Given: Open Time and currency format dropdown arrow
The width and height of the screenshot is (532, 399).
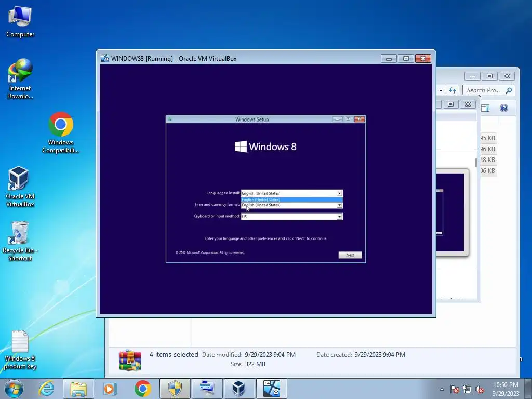Looking at the screenshot, I should (x=339, y=205).
